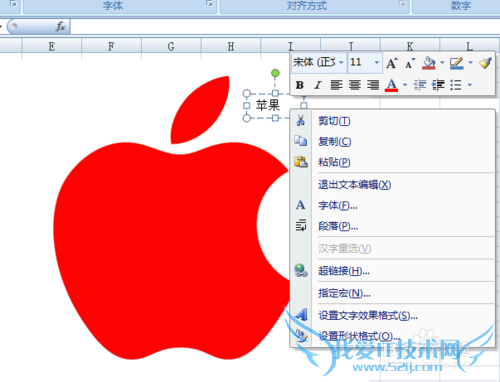The height and width of the screenshot is (382, 500).
Task: Expand bullets dropdown arrow
Action: [470, 85]
